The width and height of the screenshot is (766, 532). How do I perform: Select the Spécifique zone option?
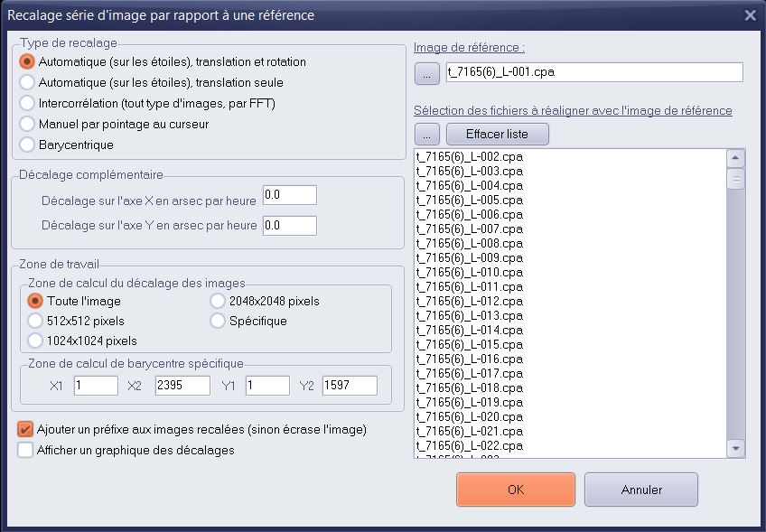tap(218, 321)
